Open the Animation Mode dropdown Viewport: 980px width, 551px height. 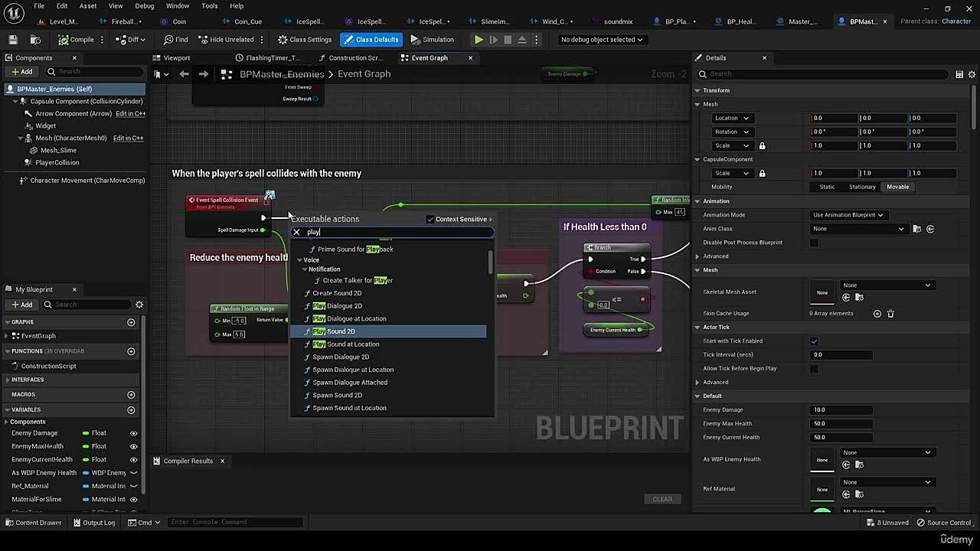click(x=848, y=214)
